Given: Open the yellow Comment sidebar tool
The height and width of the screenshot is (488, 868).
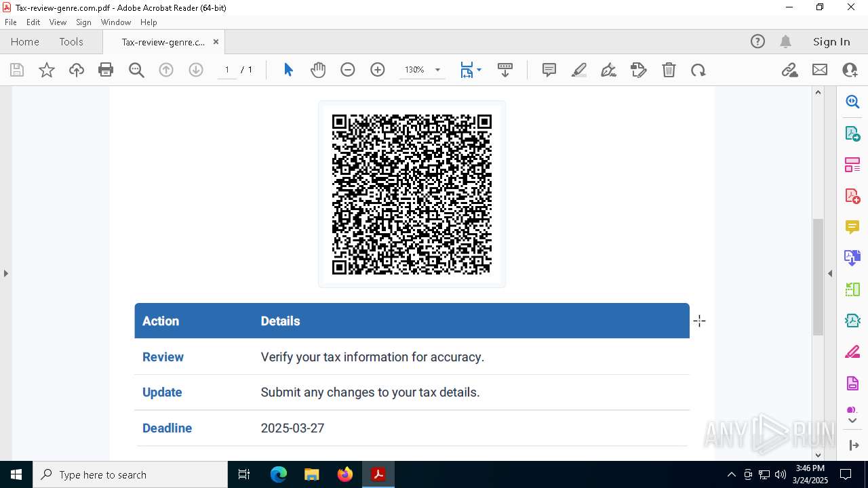Looking at the screenshot, I should tap(852, 227).
